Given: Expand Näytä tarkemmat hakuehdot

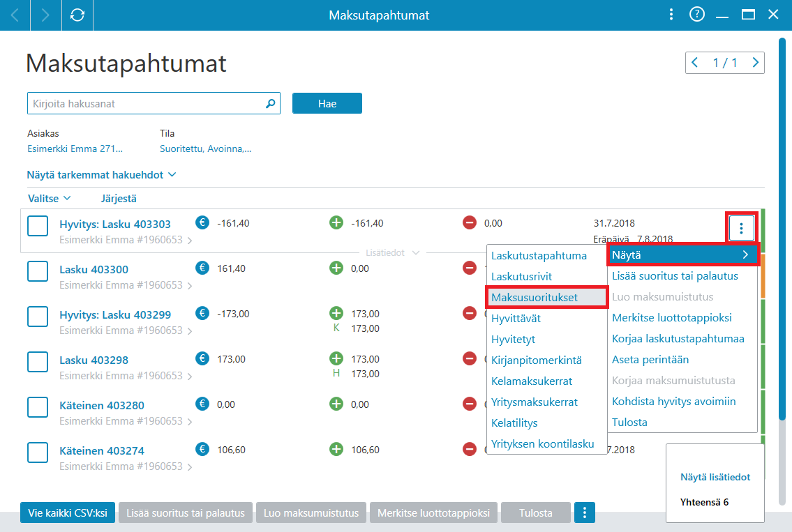Looking at the screenshot, I should [x=101, y=174].
